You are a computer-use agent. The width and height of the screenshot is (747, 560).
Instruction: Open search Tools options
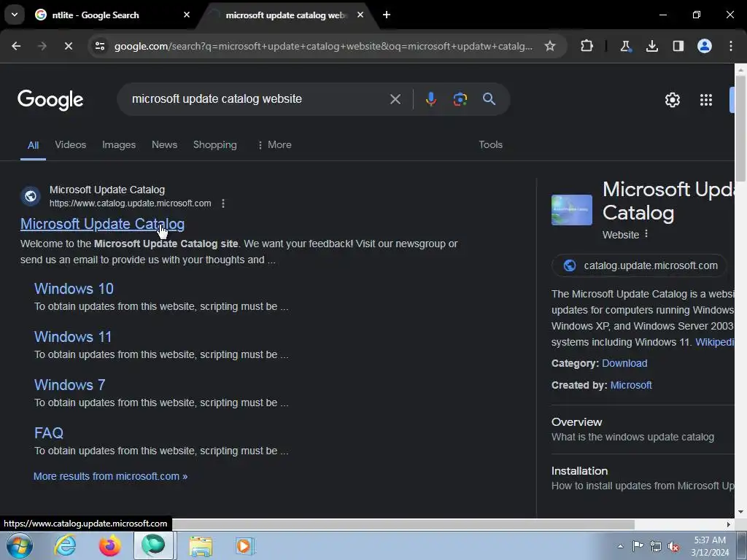pos(490,145)
